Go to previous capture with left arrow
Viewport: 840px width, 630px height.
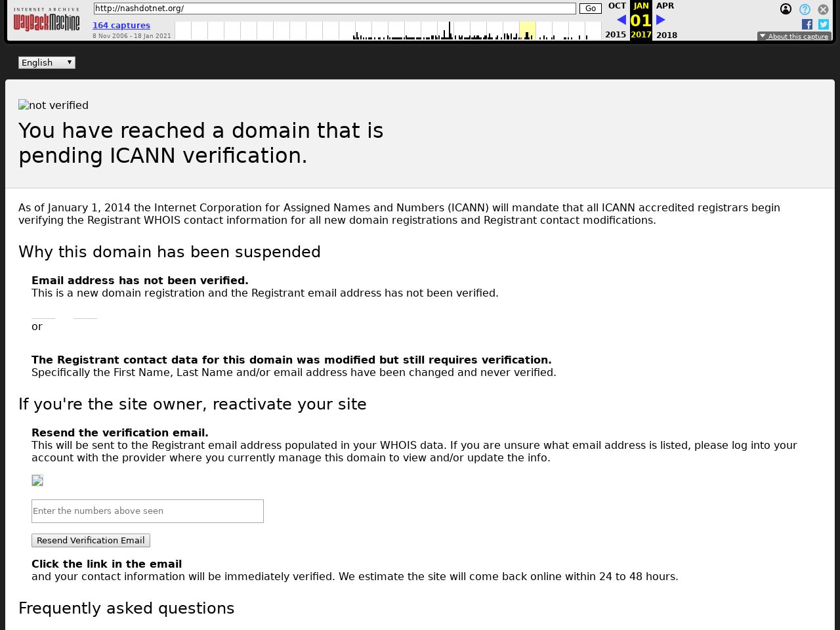[621, 20]
